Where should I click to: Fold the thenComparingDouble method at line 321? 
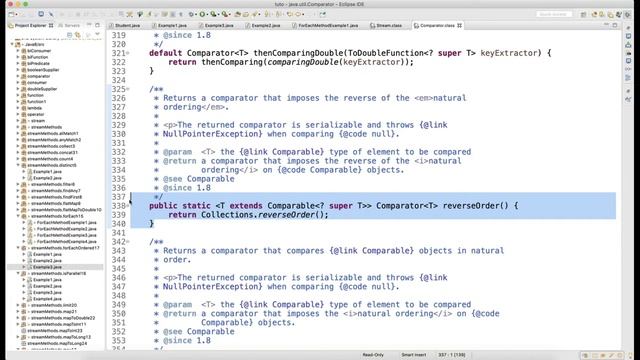coord(128,53)
